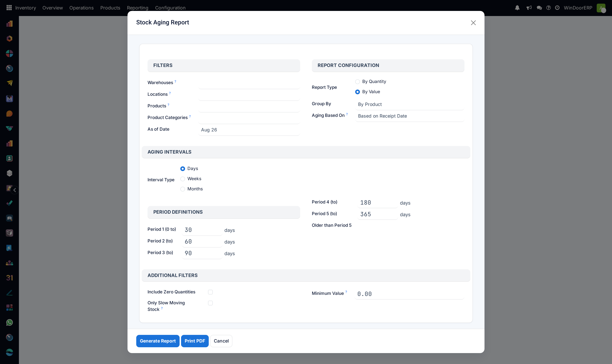
Task: Open the people group sidebar app
Action: point(9,263)
